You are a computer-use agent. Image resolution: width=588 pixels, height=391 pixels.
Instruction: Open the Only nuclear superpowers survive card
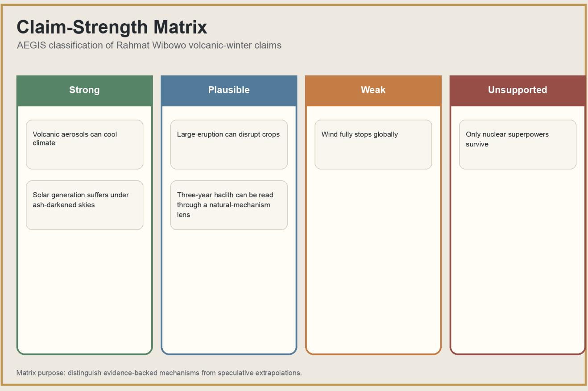pos(518,145)
